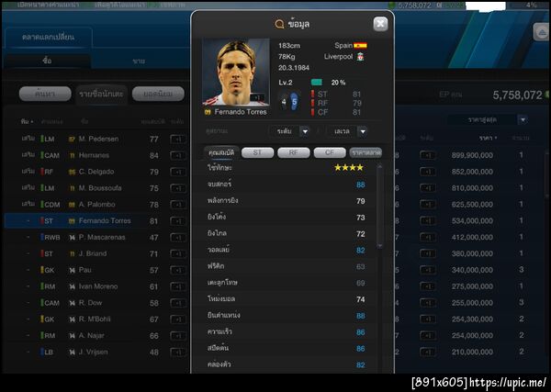Switch to the CF position tab
The width and height of the screenshot is (551, 392).
pos(330,152)
